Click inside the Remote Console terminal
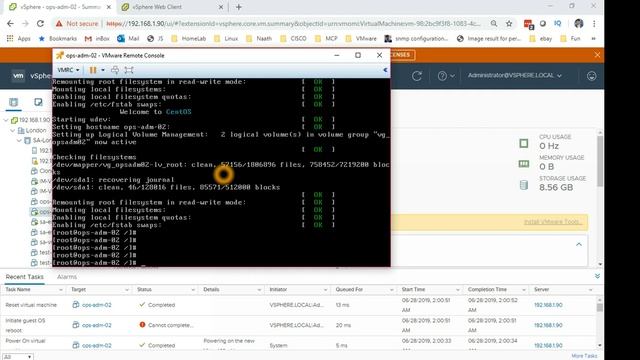 click(x=221, y=172)
